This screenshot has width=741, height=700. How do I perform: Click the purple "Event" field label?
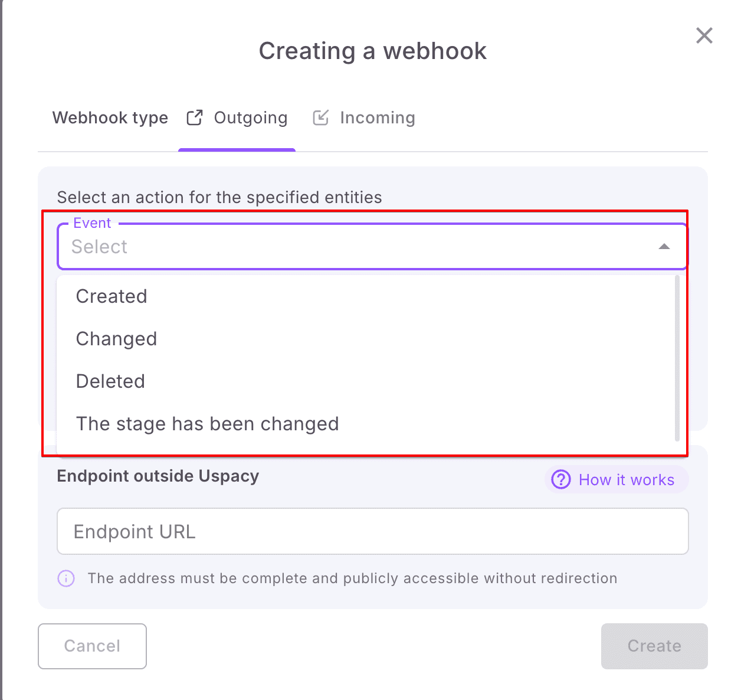[x=92, y=223]
